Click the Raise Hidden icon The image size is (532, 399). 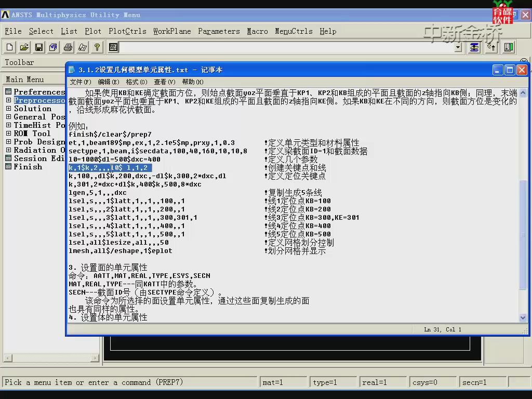click(474, 47)
